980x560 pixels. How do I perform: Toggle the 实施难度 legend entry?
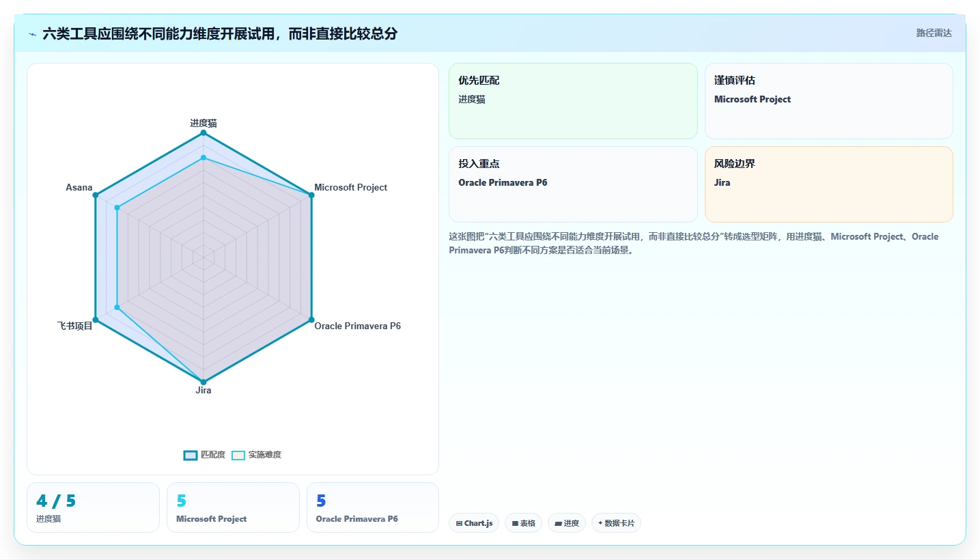(x=256, y=455)
